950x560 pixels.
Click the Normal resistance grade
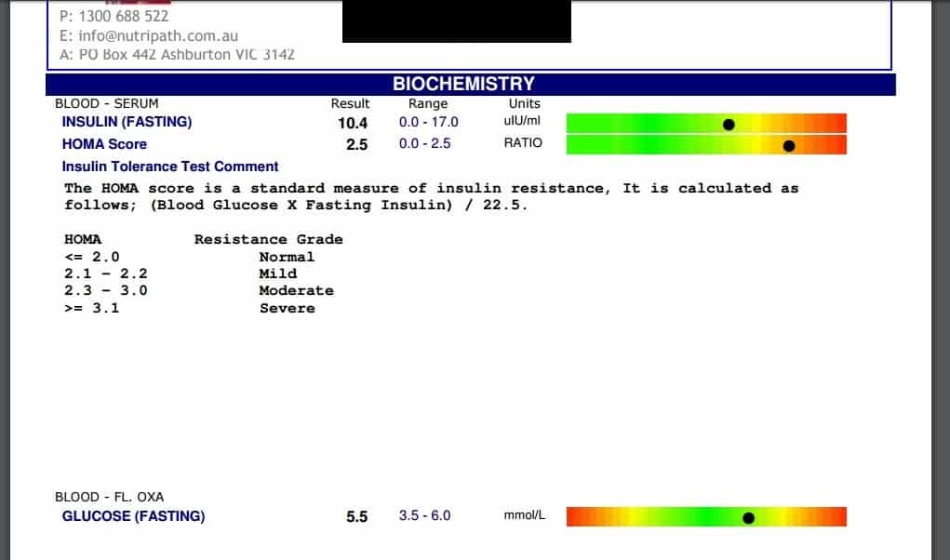click(288, 257)
